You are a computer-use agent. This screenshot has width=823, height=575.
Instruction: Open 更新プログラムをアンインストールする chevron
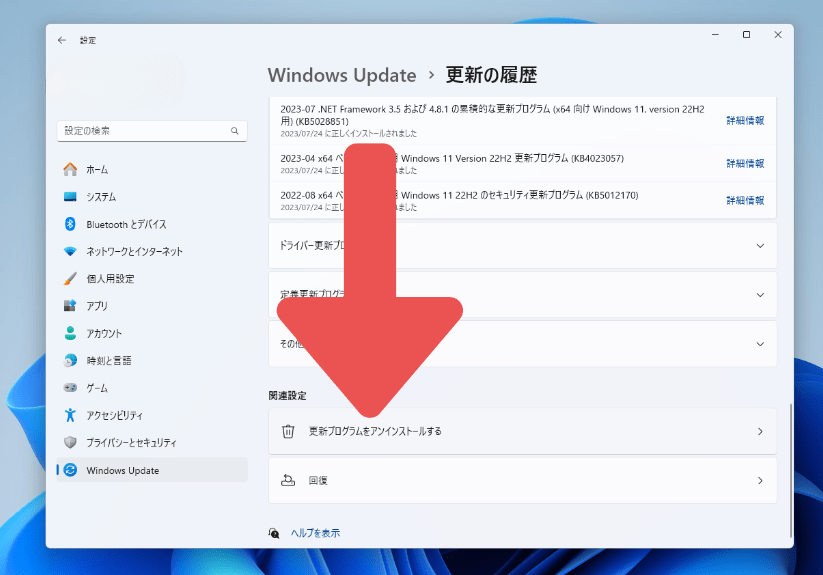(760, 431)
